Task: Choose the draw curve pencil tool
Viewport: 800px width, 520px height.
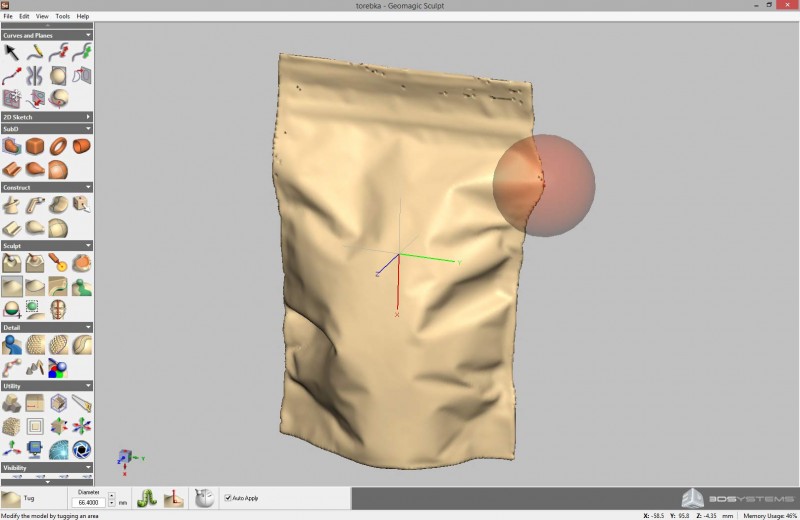Action: 35,52
